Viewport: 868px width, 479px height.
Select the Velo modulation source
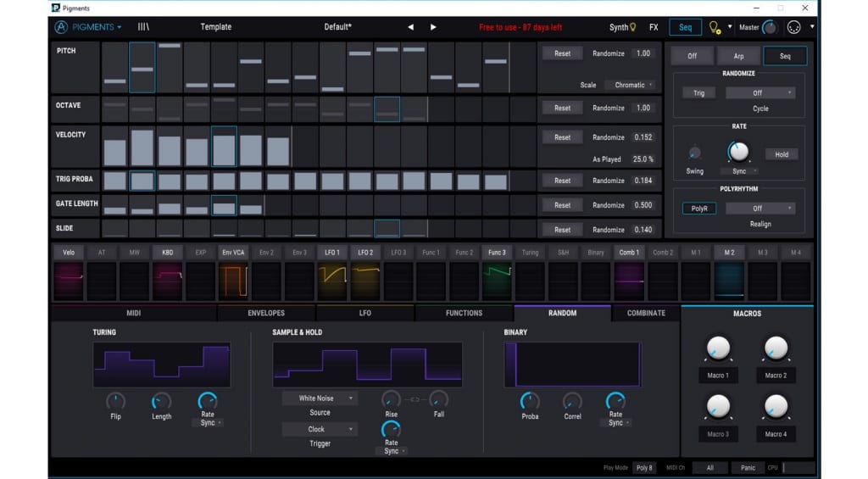point(69,253)
